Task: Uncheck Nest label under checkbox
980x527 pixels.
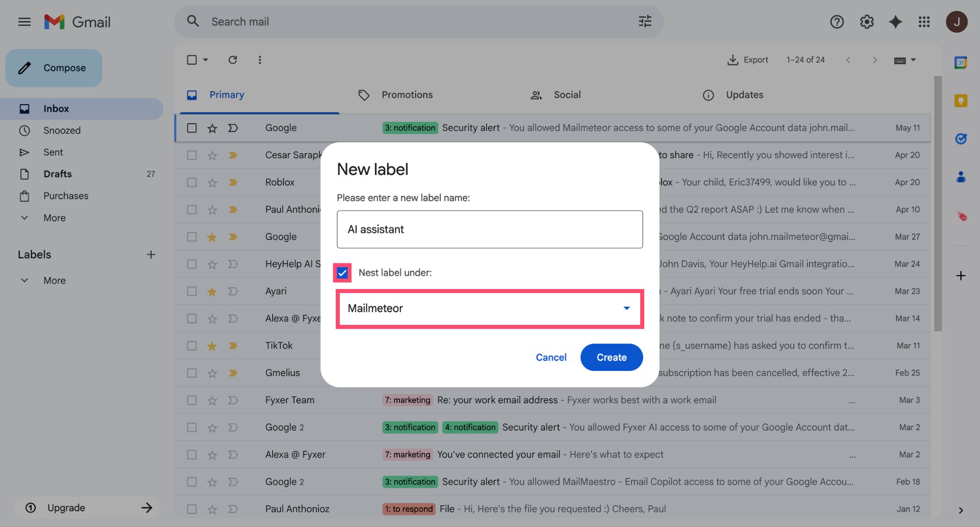Action: 342,273
